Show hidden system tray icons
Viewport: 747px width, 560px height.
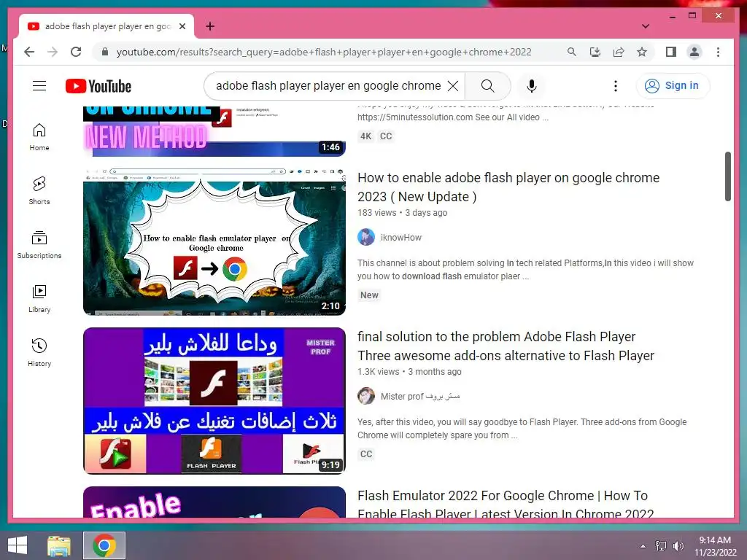click(643, 546)
